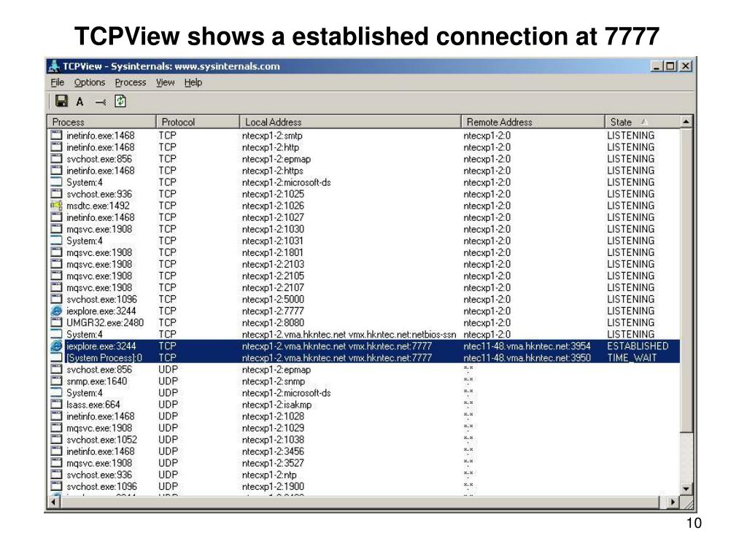Click the msdtc.exe:1492 process icon

pyautogui.click(x=56, y=206)
